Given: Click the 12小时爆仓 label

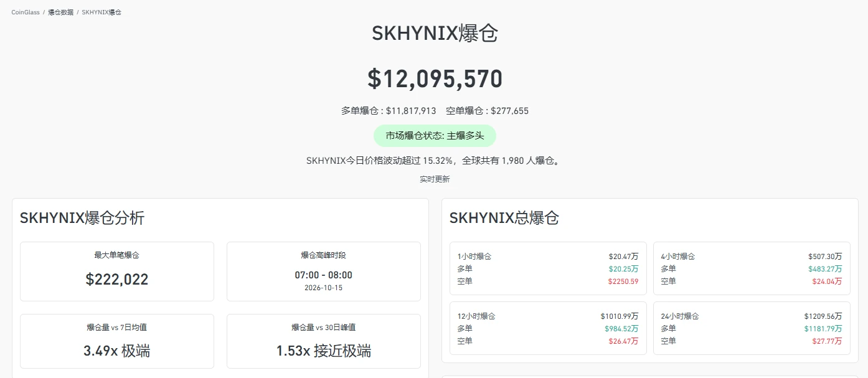Looking at the screenshot, I should (476, 316).
